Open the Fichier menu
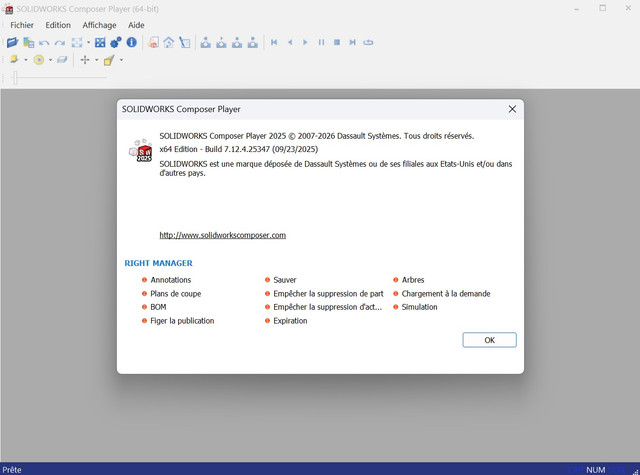This screenshot has height=475, width=640. pyautogui.click(x=22, y=25)
